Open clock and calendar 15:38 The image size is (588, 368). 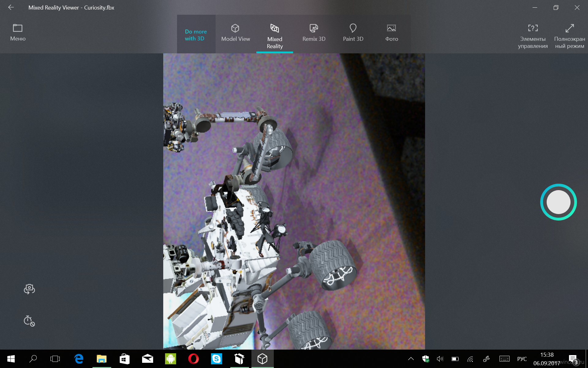coord(547,359)
